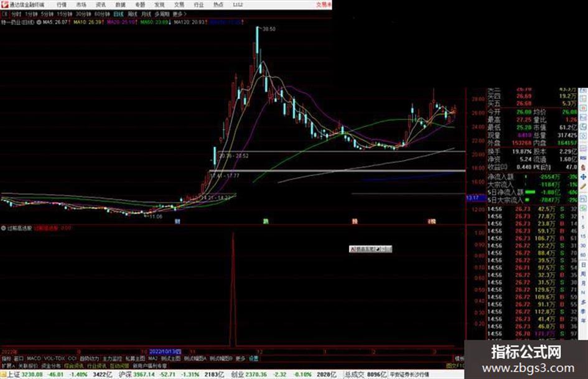Select the 30 minute shortcut in right sidebar
Image resolution: width=588 pixels, height=379 pixels.
(583, 246)
